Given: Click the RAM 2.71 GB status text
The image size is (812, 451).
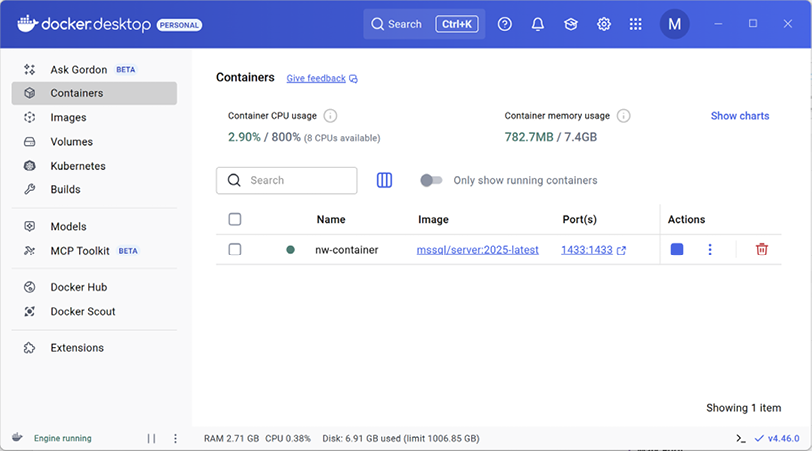Looking at the screenshot, I should click(x=231, y=439).
